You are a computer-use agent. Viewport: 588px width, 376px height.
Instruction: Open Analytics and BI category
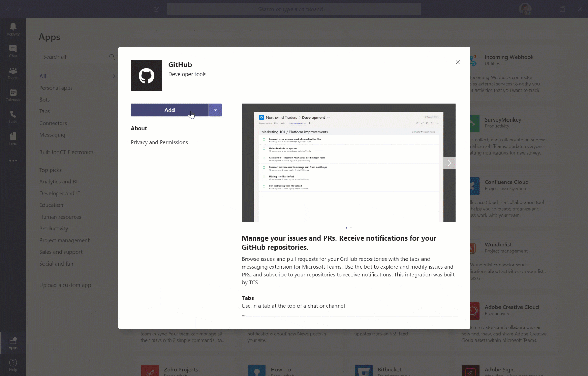pos(58,182)
